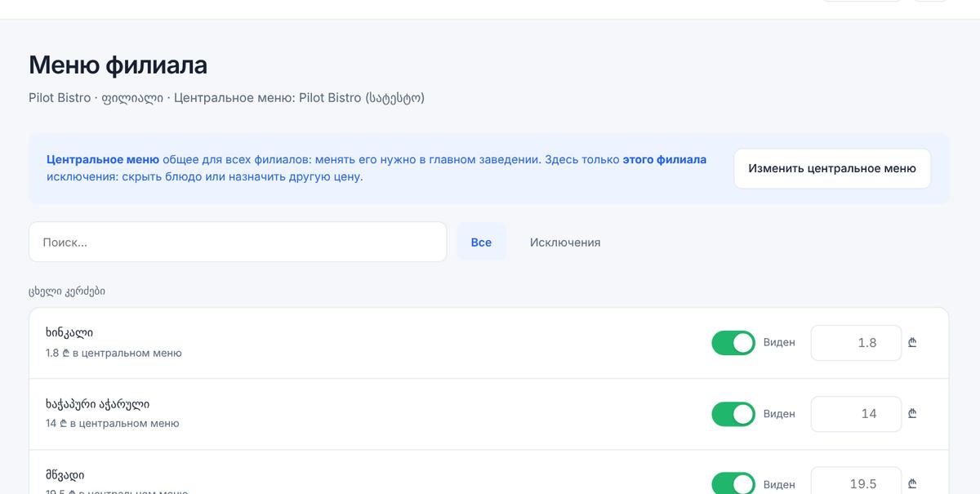Click the dish name ხაჭაპური აჭარული
This screenshot has height=494, width=980.
98,403
